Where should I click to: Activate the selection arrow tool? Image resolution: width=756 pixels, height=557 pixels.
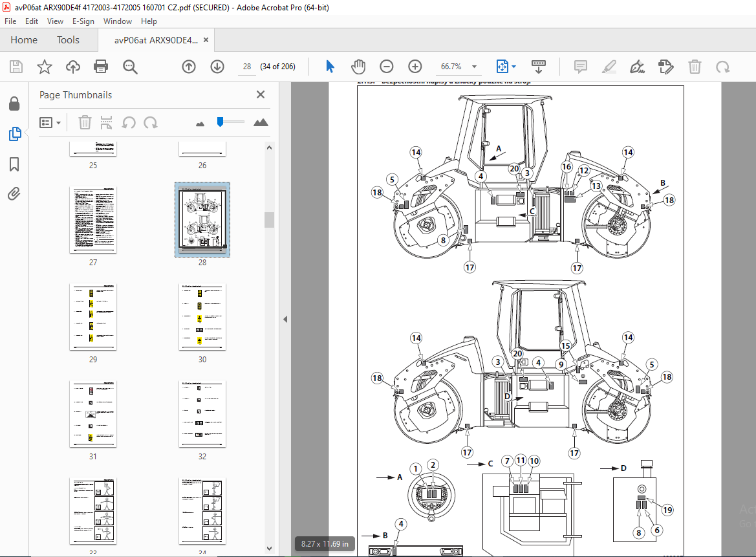click(x=330, y=67)
